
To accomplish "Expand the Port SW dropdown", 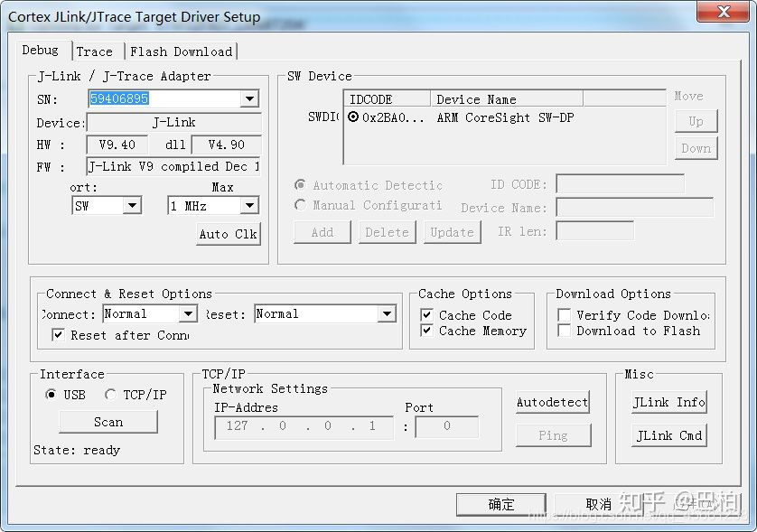I will [x=131, y=206].
